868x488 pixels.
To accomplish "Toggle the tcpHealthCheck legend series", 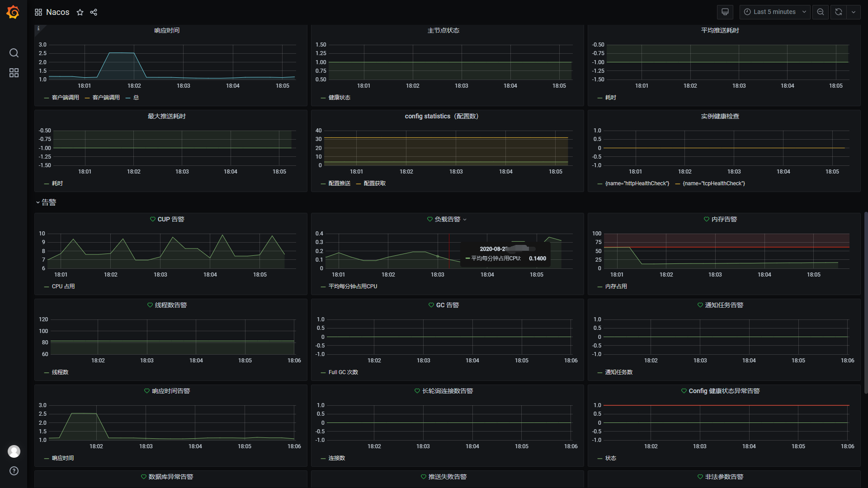I will tap(713, 183).
